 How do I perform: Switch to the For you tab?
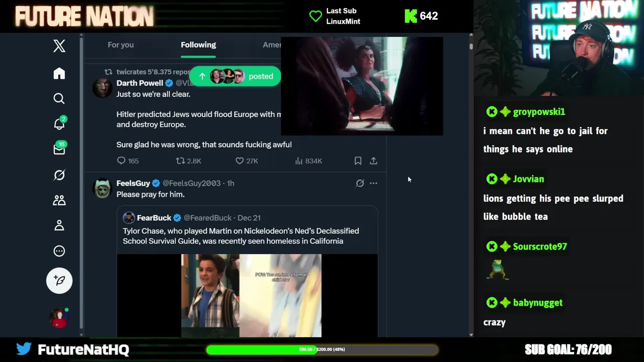pos(121,45)
